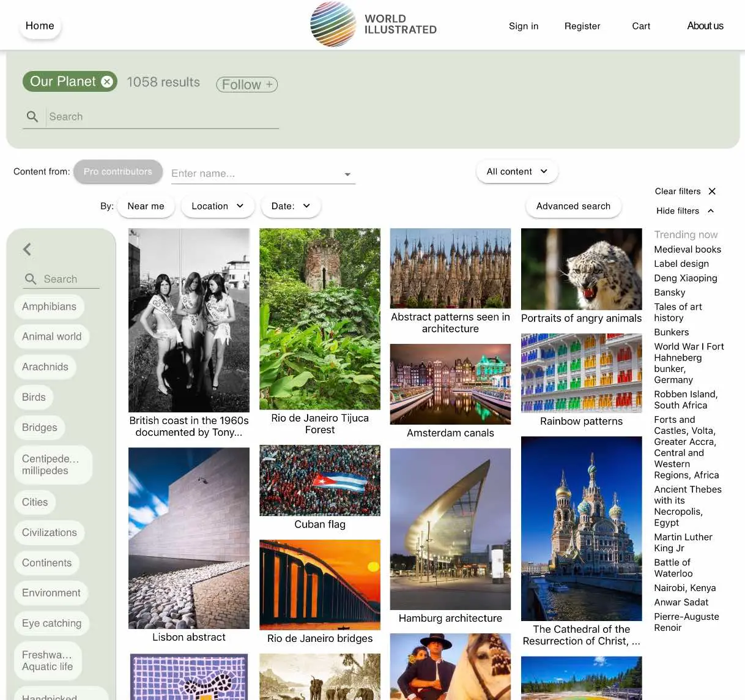Screen dimensions: 745x700
Task: Click the World Illustrated globe logo
Action: [333, 24]
